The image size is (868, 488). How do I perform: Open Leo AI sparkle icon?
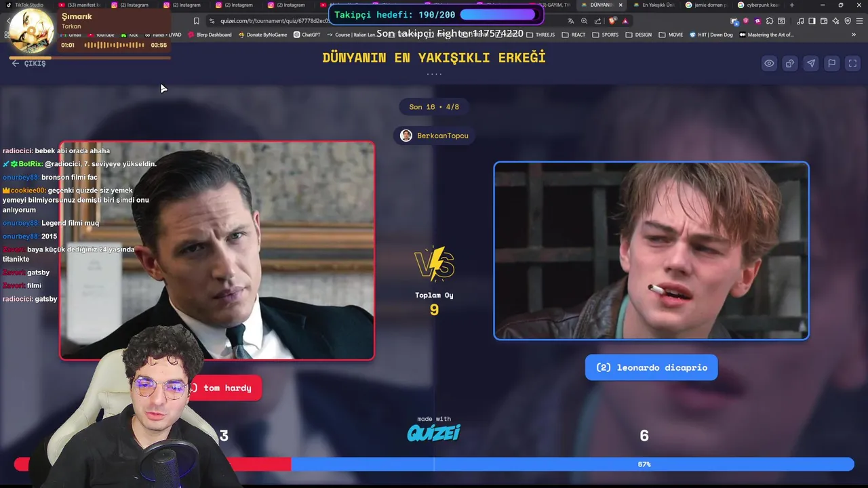835,21
